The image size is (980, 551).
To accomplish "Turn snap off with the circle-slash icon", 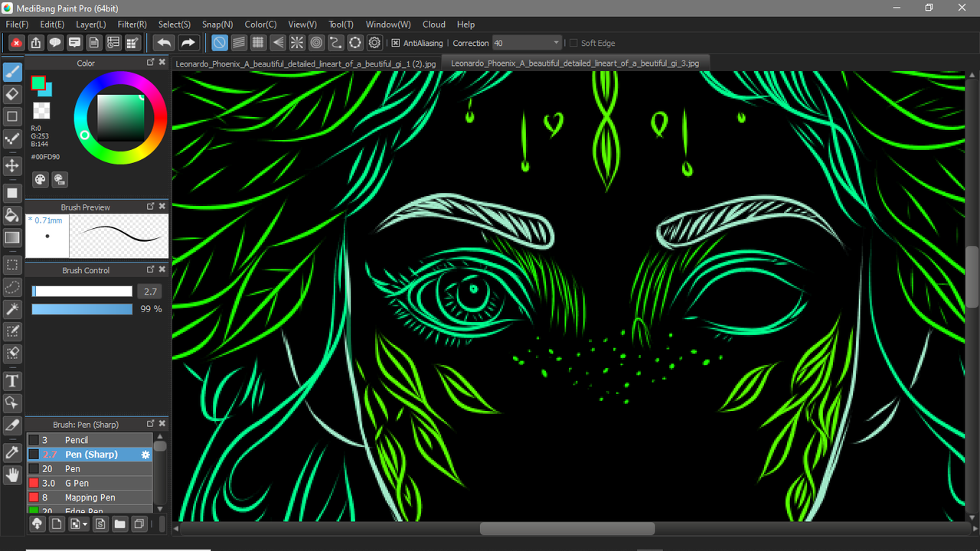I will 220,43.
